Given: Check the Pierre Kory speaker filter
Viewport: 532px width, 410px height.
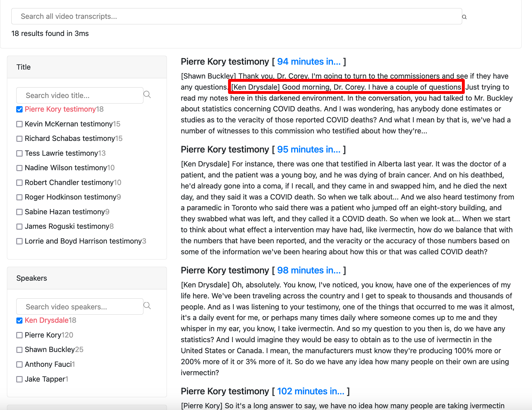Looking at the screenshot, I should (19, 335).
